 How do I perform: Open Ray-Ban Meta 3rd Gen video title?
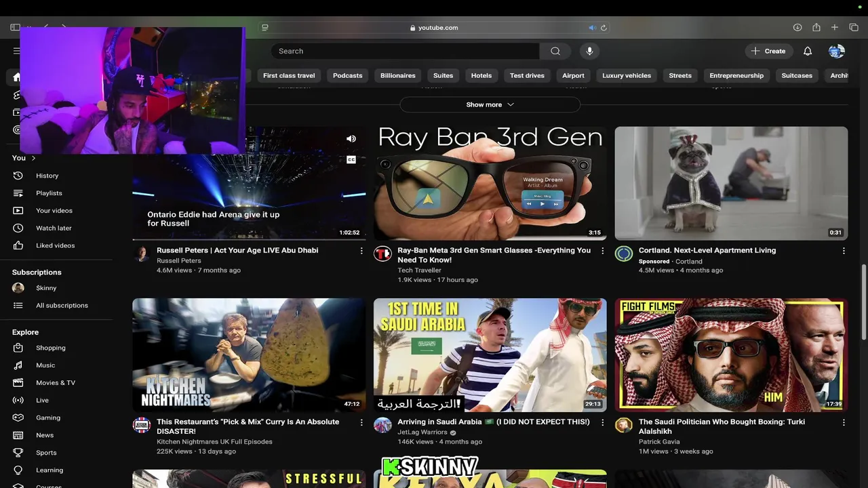point(494,255)
